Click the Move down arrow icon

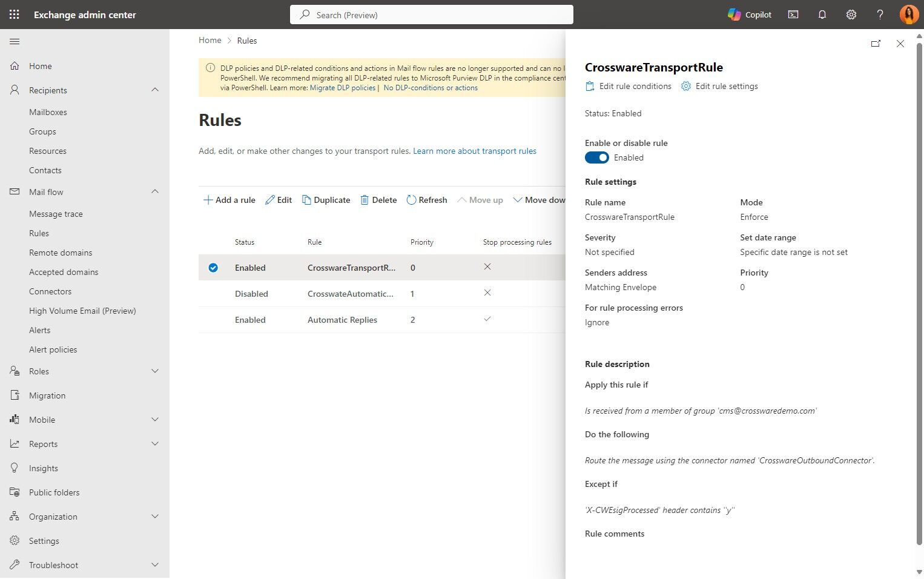(x=518, y=200)
